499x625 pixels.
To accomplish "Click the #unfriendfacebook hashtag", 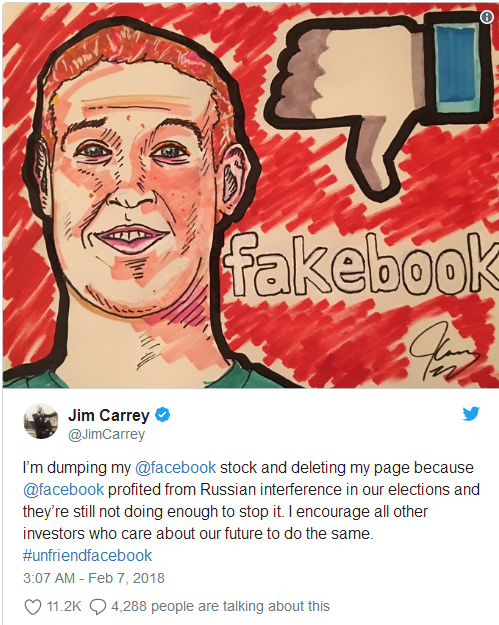I will tap(87, 555).
